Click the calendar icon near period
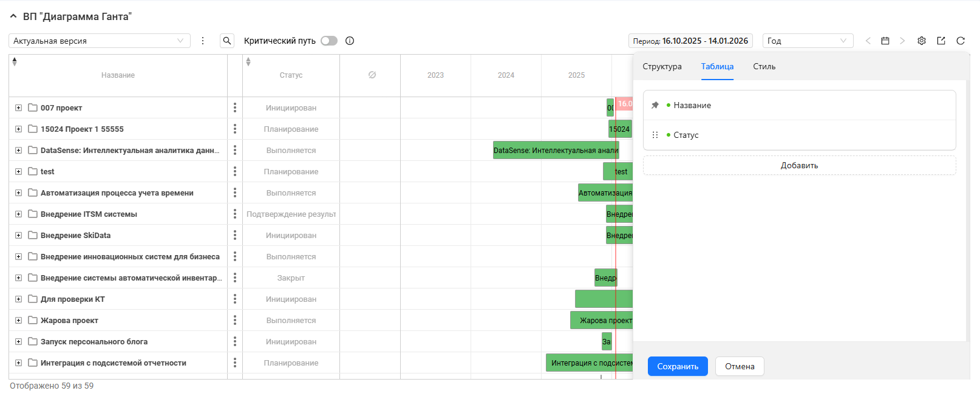 (885, 41)
